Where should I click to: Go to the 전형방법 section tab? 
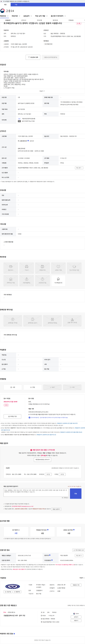pyautogui.click(x=71, y=20)
